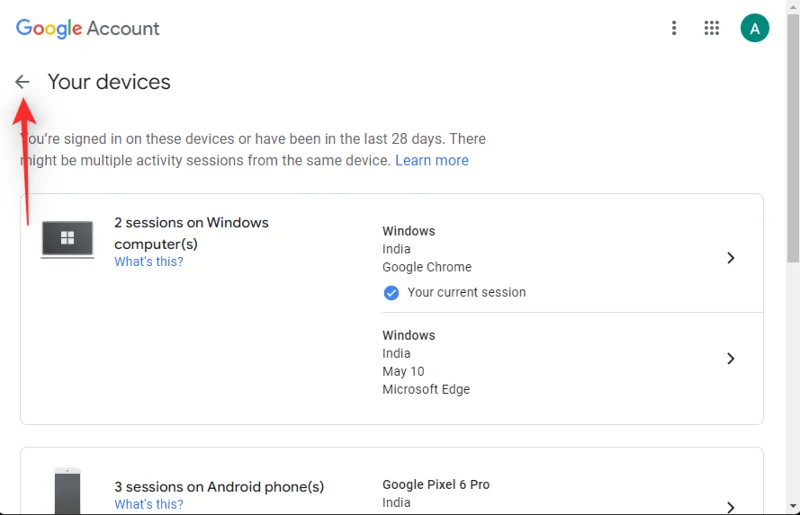Screen dimensions: 800x515
Task: Expand the Google Chrome Windows session chevron
Action: click(731, 258)
